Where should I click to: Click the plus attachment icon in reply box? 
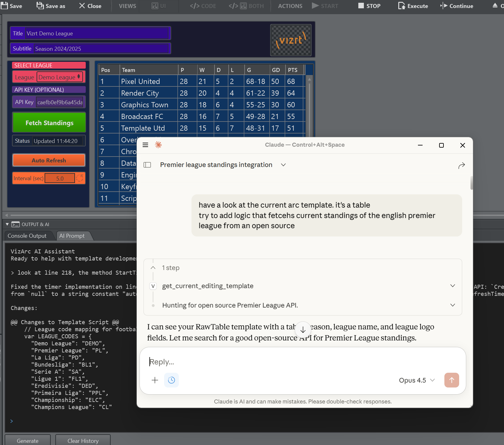coord(155,380)
